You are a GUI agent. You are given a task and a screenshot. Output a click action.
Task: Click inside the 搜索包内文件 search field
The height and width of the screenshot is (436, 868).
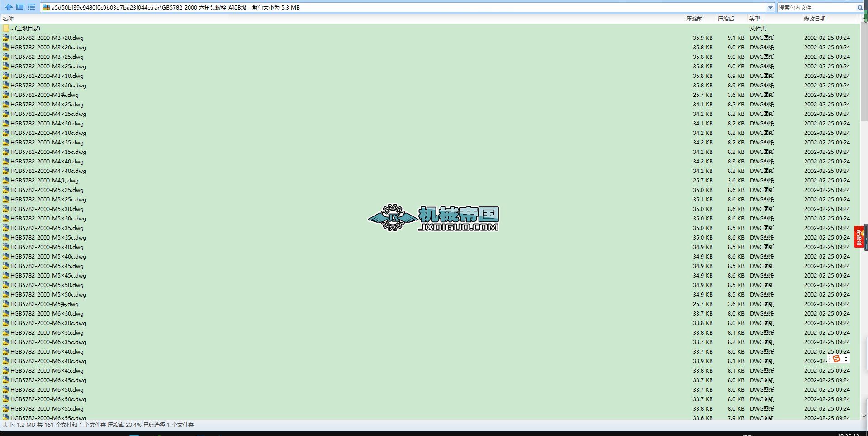pos(814,7)
